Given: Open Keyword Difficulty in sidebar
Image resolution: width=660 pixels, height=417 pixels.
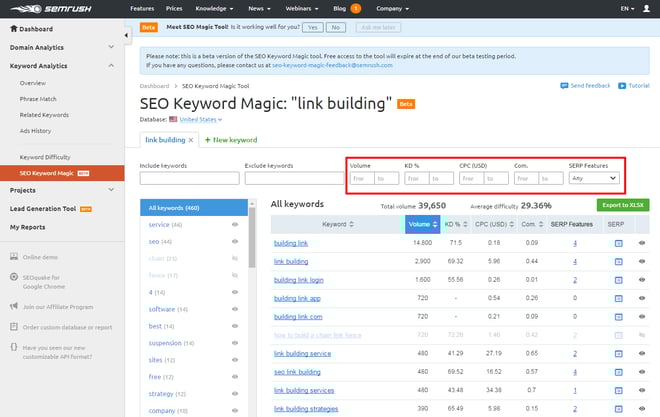Looking at the screenshot, I should (x=45, y=157).
